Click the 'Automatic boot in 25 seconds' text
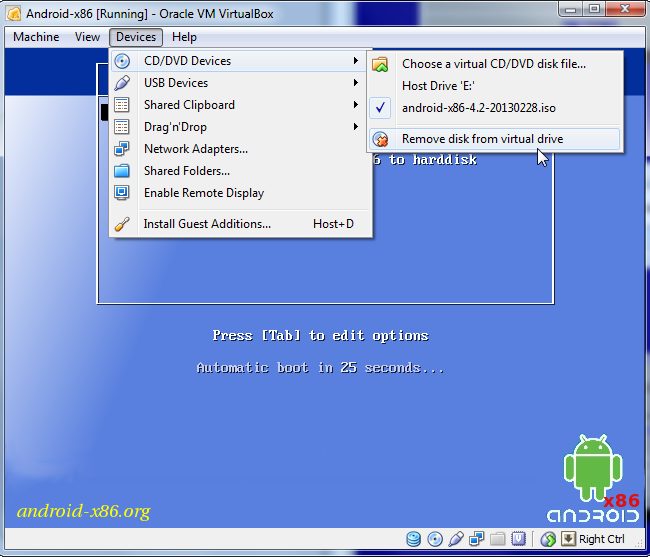Image resolution: width=650 pixels, height=557 pixels. (x=320, y=368)
